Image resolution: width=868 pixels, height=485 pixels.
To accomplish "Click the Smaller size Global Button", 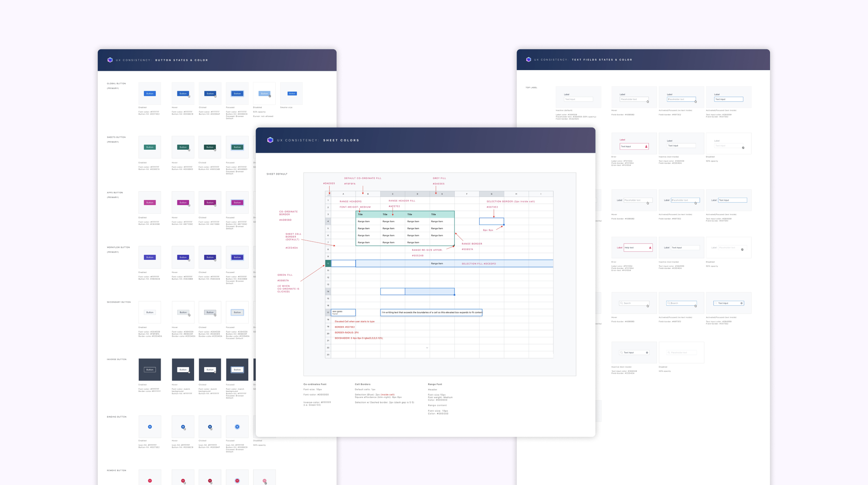I will 292,93.
